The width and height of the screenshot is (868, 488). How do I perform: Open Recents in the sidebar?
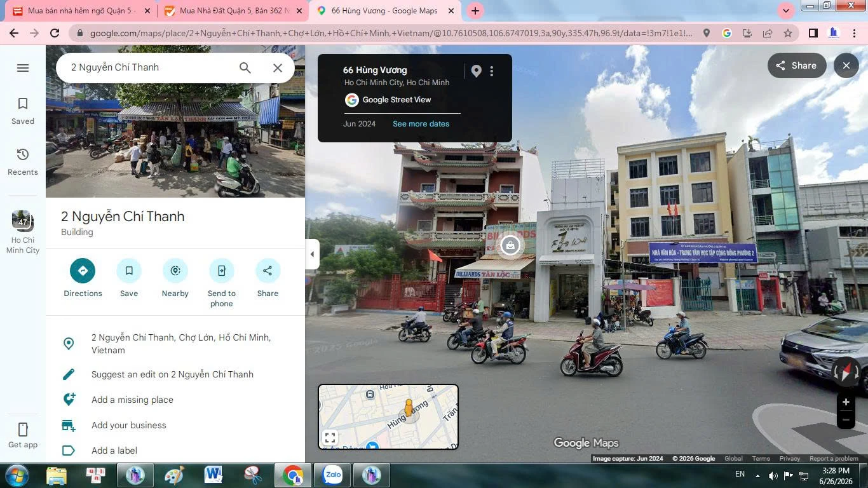(x=23, y=161)
